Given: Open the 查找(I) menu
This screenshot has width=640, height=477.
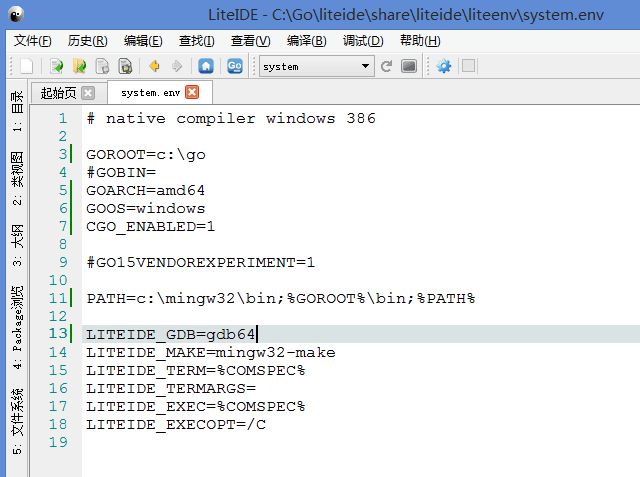Looking at the screenshot, I should (x=196, y=41).
